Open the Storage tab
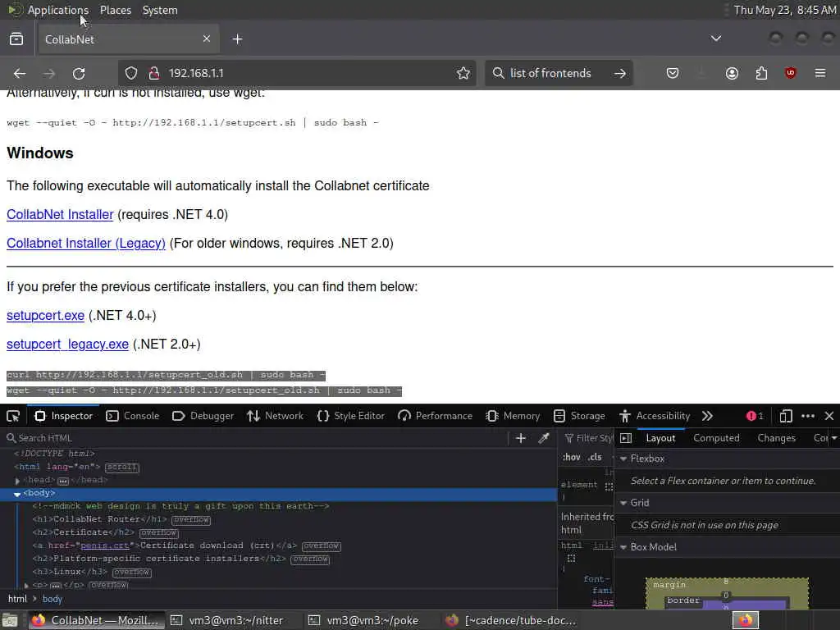This screenshot has height=630, width=840. pos(579,416)
